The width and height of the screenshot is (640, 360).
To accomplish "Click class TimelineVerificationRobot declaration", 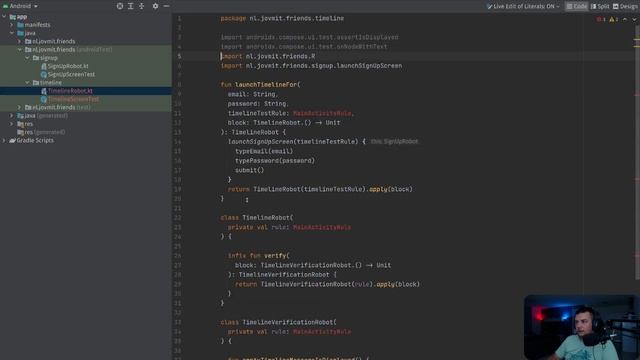I will pyautogui.click(x=278, y=322).
